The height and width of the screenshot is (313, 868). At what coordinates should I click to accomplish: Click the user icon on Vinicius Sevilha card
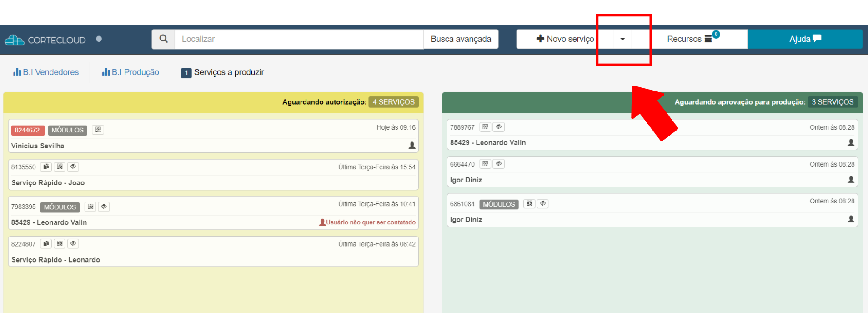[412, 145]
